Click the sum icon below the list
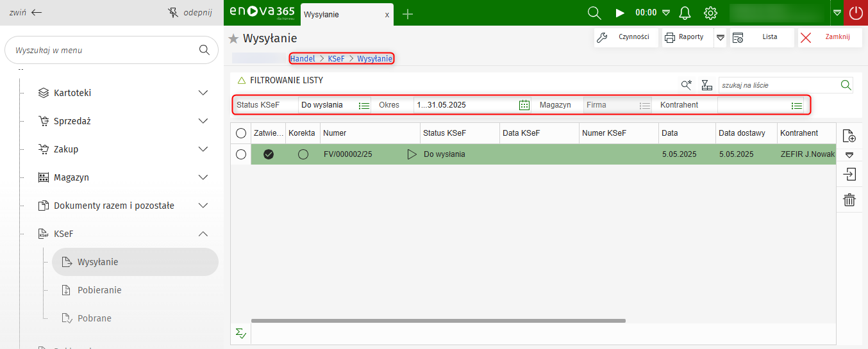The width and height of the screenshot is (868, 349). coord(240,333)
